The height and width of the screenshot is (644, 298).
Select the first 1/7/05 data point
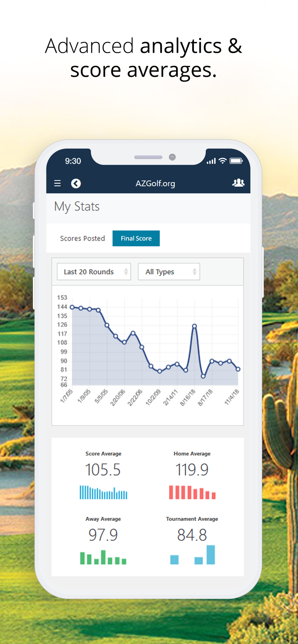(72, 307)
